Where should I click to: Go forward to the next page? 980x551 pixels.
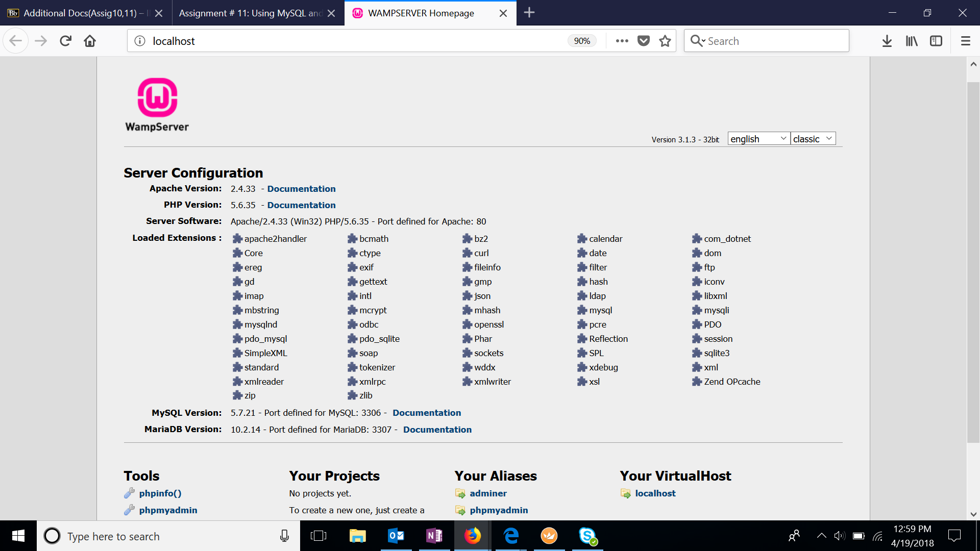[x=41, y=41]
